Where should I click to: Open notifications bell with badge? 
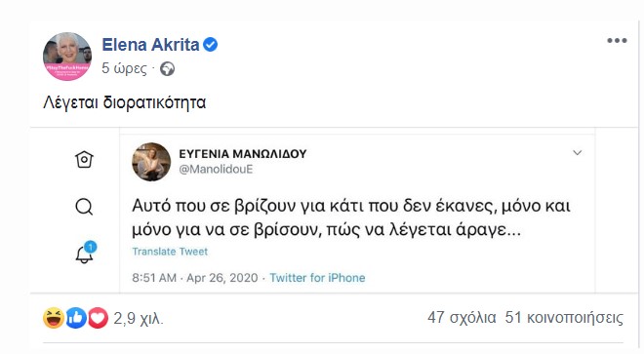pos(85,253)
